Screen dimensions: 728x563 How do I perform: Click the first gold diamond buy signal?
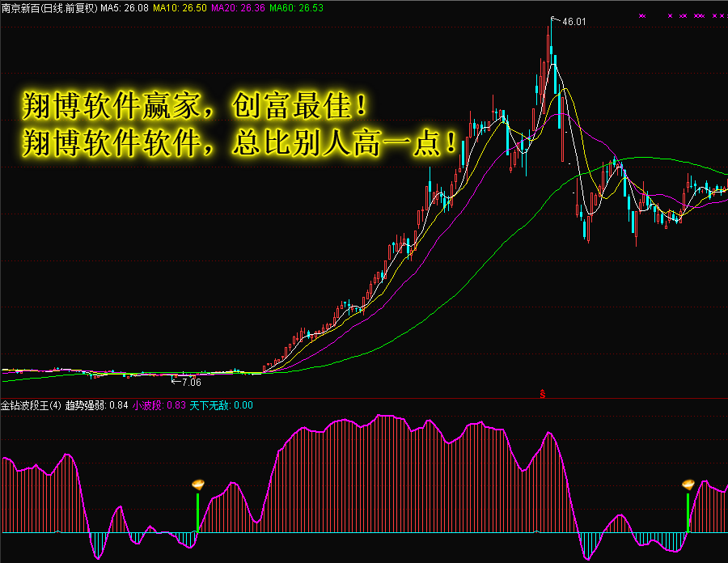[x=198, y=485]
